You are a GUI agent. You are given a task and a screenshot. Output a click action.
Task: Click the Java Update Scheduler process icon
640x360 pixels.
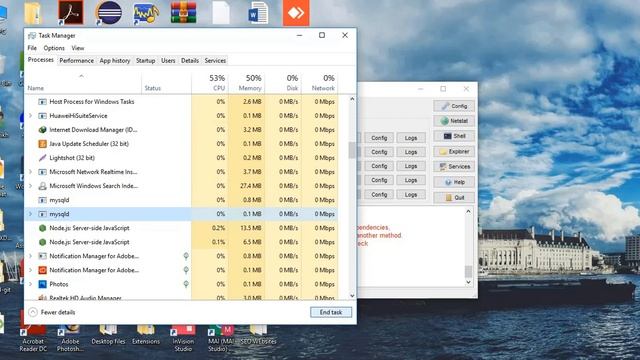42,144
